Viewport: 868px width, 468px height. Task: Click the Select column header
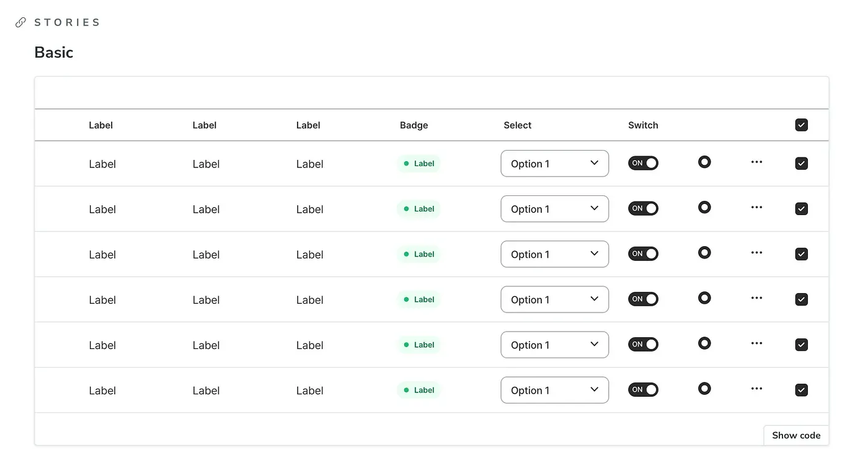pos(518,125)
